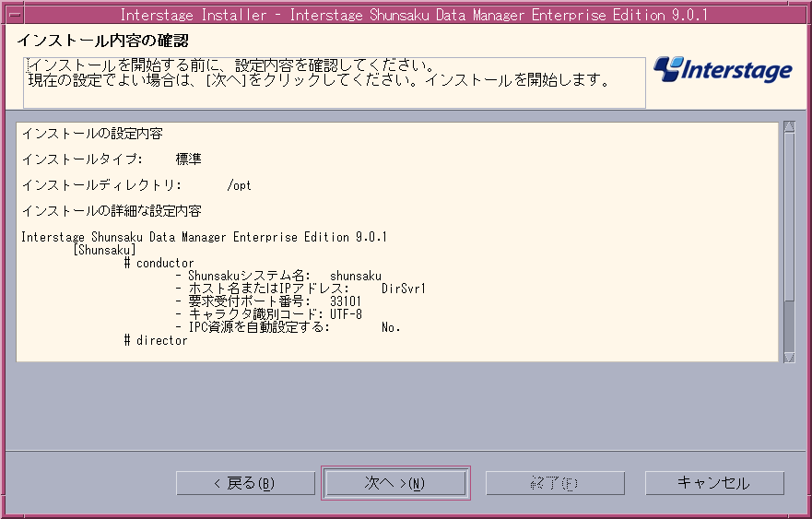The height and width of the screenshot is (519, 812).
Task: Click inside the instruction message box
Action: click(x=334, y=83)
